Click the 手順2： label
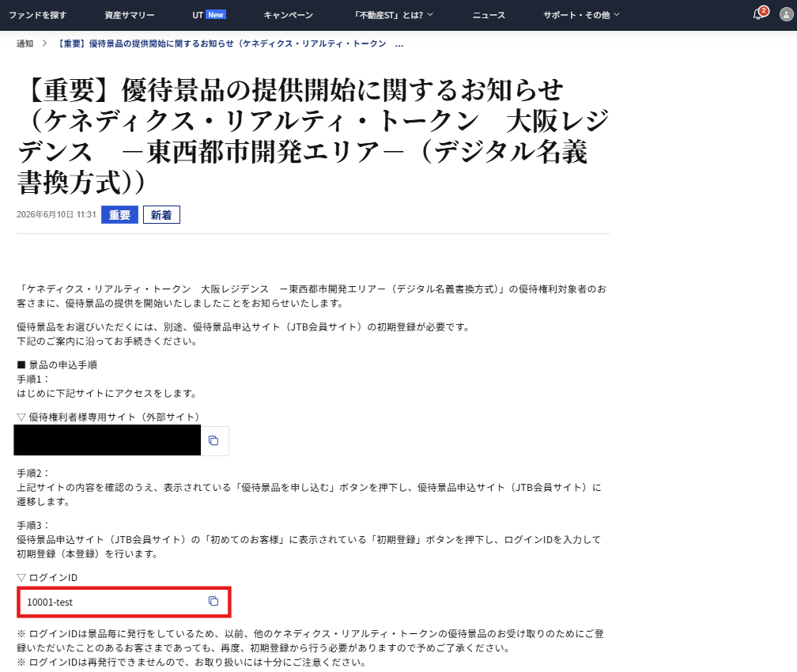This screenshot has width=797, height=672. [x=32, y=474]
